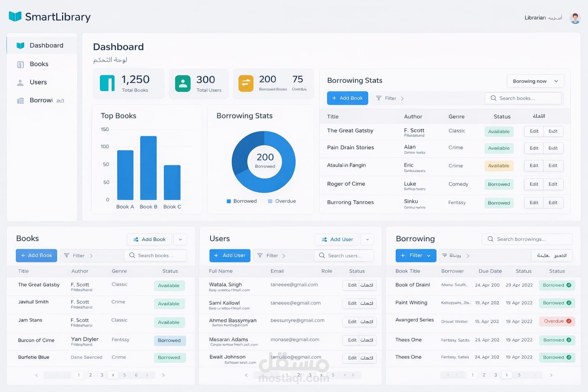588x392 pixels.
Task: Click the SmartLibrary book logo icon
Action: [x=15, y=16]
